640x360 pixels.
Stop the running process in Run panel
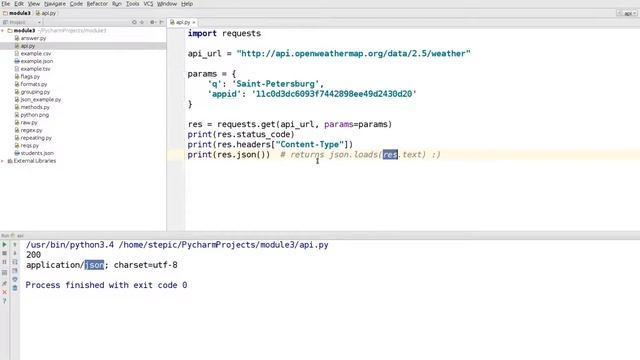pyautogui.click(x=4, y=253)
